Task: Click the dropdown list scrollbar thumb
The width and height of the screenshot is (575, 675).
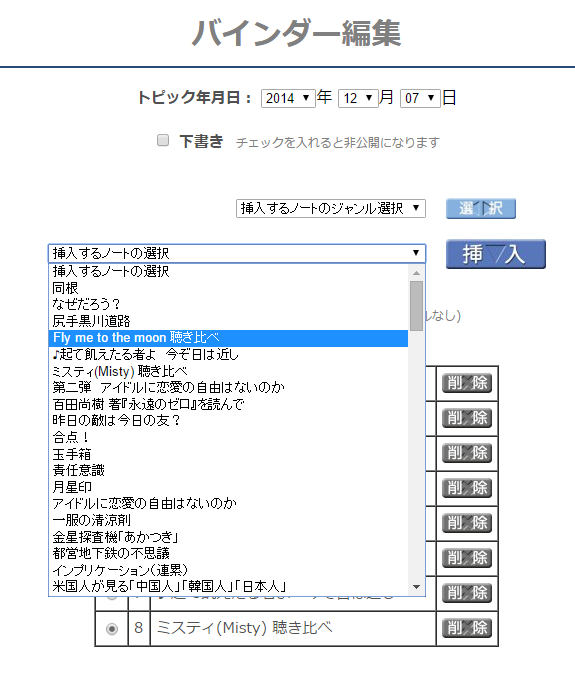Action: [416, 306]
